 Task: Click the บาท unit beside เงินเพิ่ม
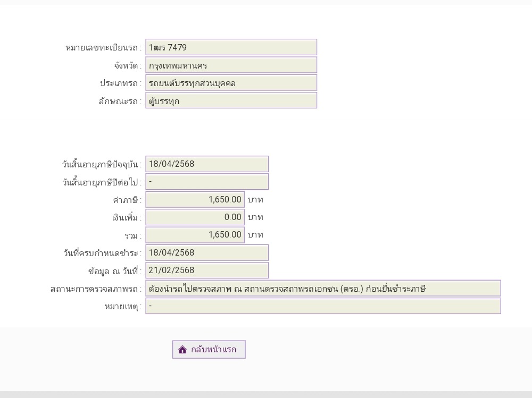pos(255,217)
